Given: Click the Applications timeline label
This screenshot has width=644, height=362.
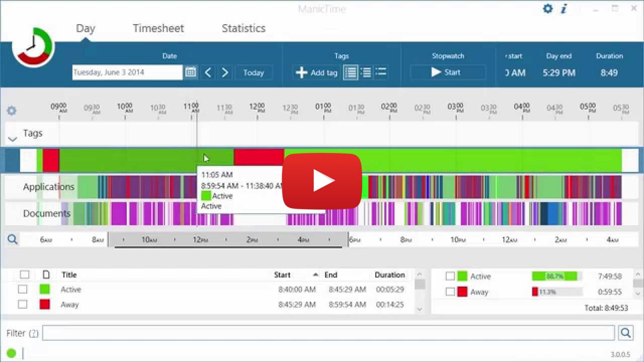Looking at the screenshot, I should coord(49,187).
